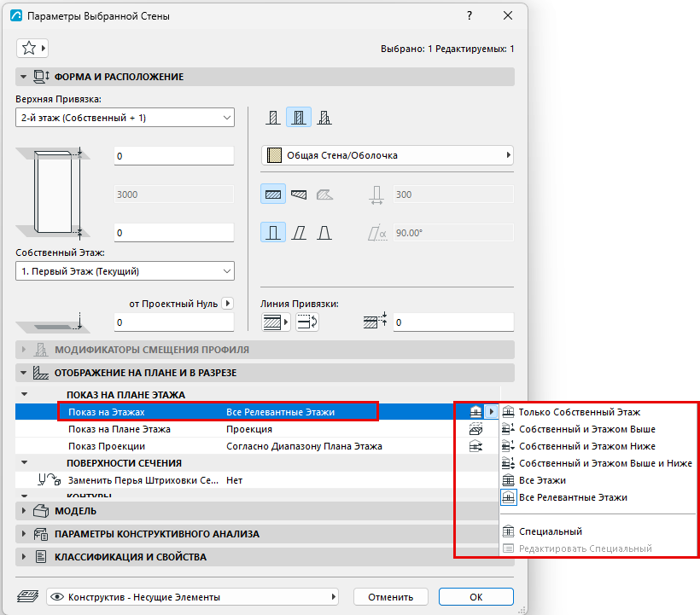Flip wall on reference line
Viewport: 700px width, 615px height.
(x=307, y=322)
